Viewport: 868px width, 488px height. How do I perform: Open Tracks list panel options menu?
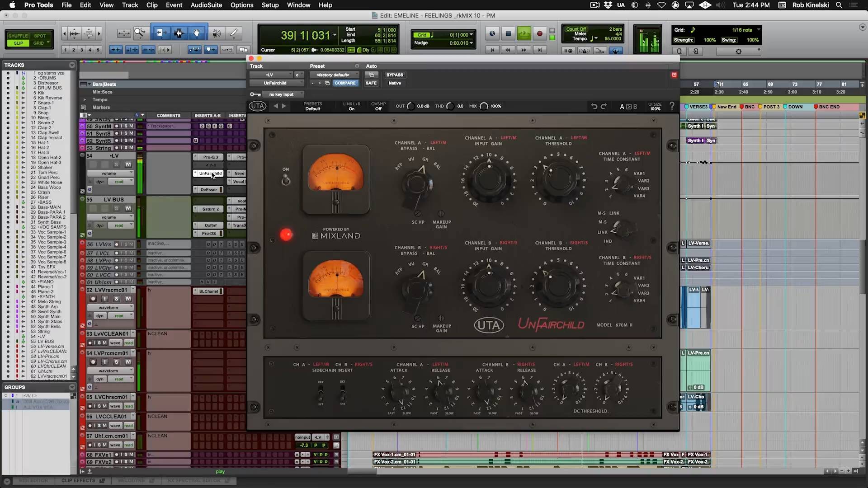coord(71,65)
